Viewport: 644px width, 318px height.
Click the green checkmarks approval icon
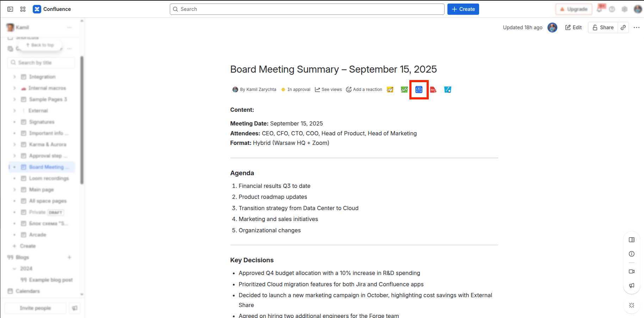404,90
